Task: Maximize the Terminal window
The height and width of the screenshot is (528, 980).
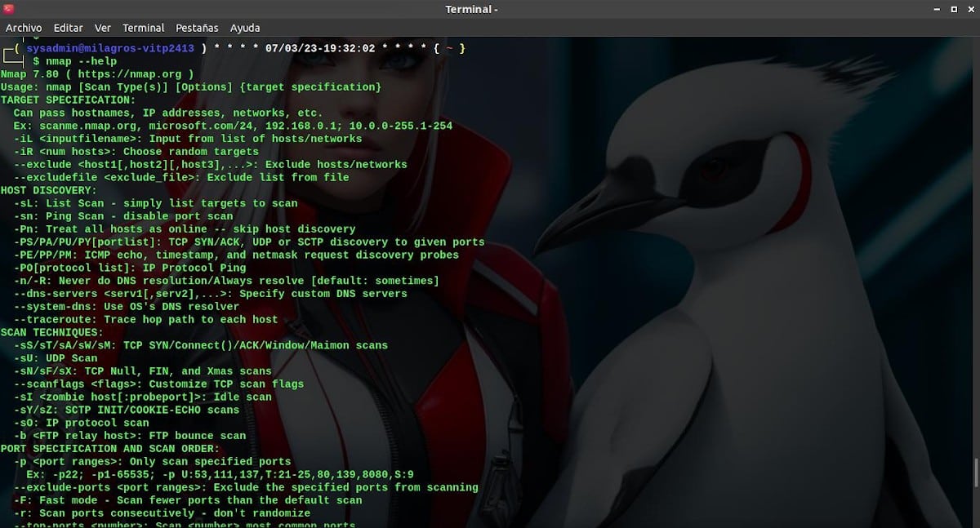Action: click(952, 9)
